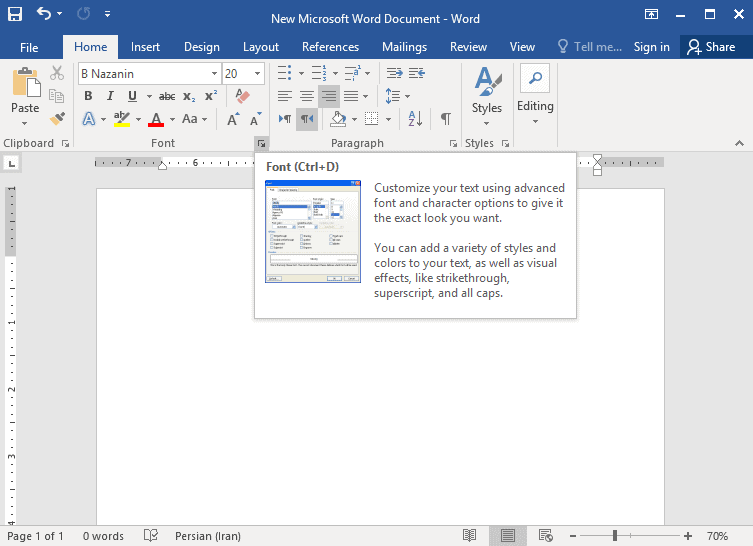Expand the Paste options arrow
753x546 pixels.
(25, 123)
